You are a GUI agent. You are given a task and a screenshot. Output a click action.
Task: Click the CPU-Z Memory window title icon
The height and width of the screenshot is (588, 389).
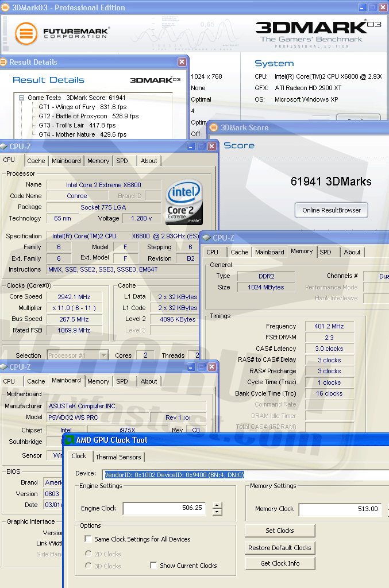(206, 238)
